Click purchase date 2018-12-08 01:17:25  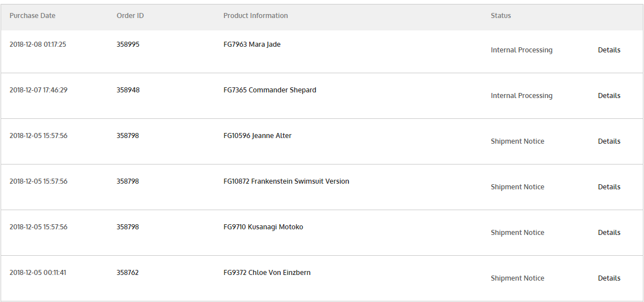[38, 45]
